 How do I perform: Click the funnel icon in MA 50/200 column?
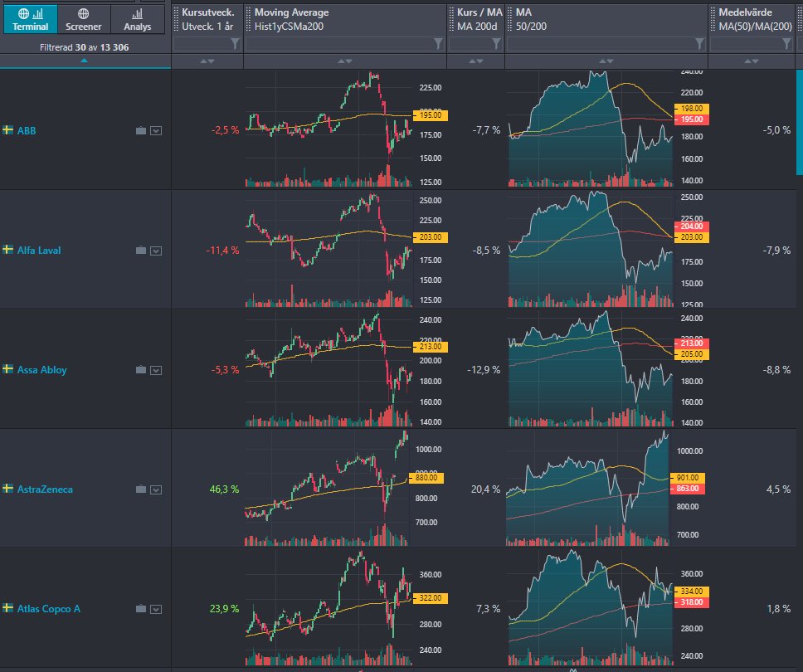tap(699, 44)
